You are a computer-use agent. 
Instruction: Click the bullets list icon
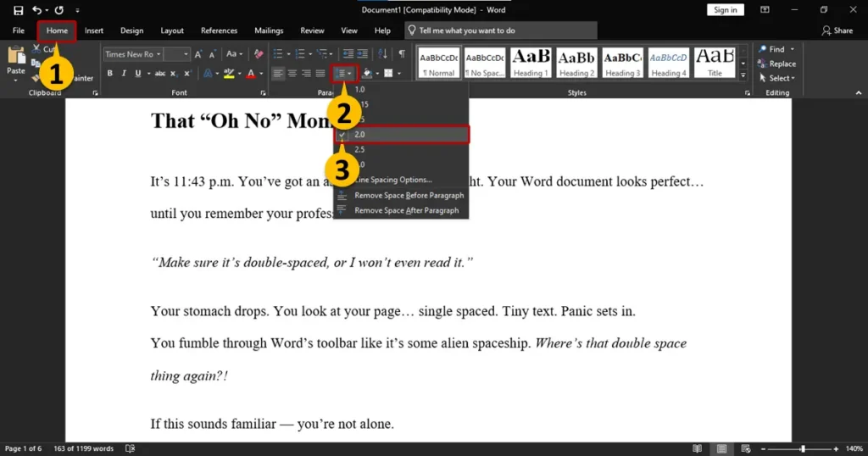(278, 53)
